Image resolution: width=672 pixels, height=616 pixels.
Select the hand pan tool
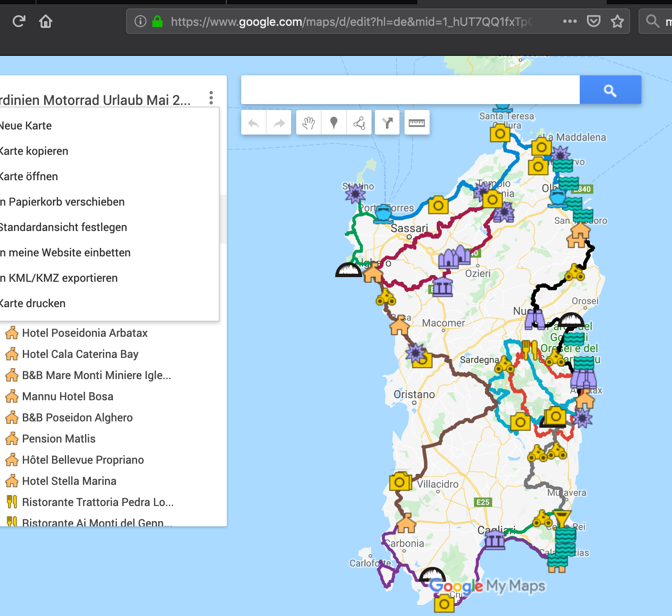[x=308, y=123]
